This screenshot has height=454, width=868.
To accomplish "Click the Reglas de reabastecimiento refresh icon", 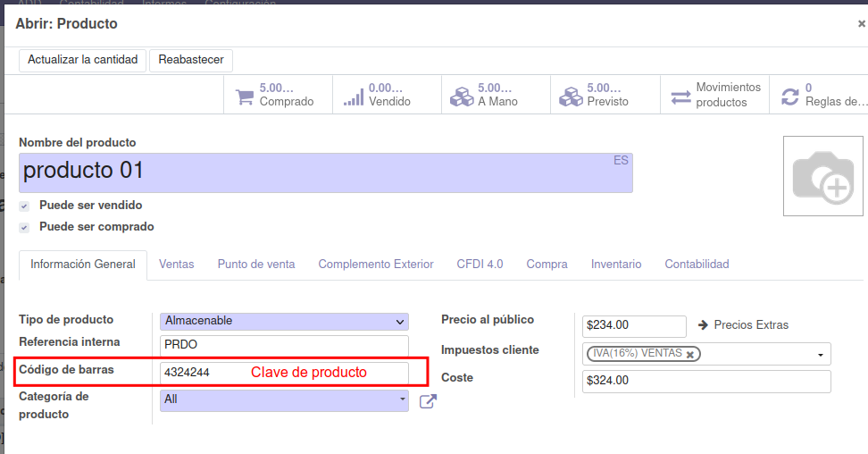I will pyautogui.click(x=789, y=96).
